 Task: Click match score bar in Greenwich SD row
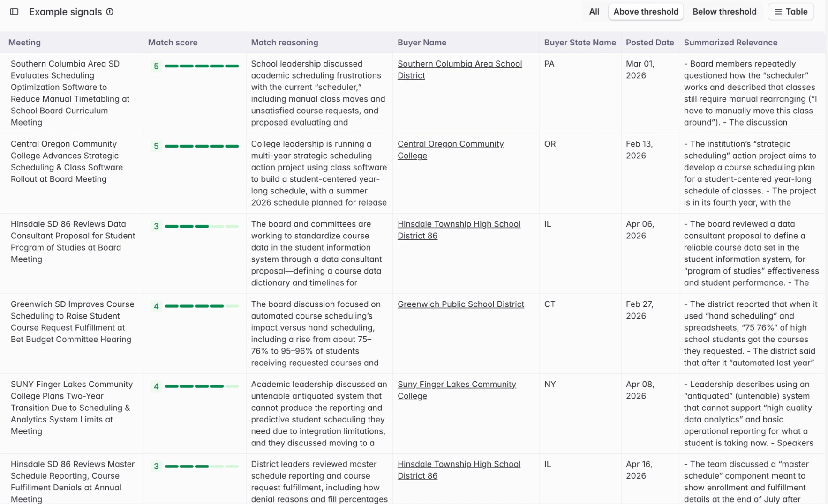click(202, 306)
